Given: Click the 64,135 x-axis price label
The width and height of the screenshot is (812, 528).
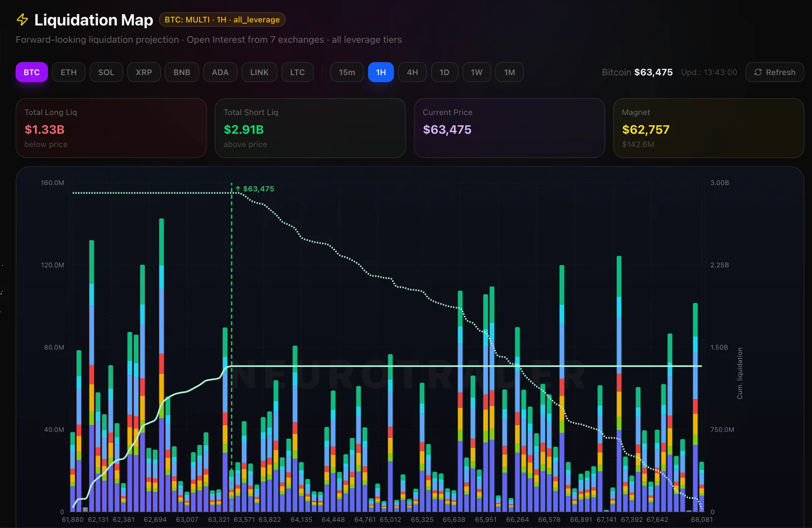Looking at the screenshot, I should (301, 519).
